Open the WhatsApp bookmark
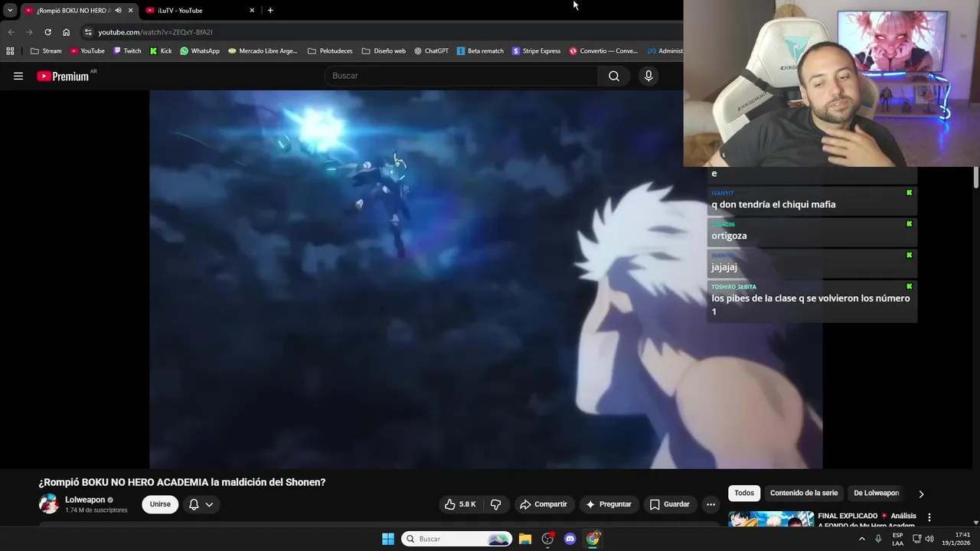This screenshot has height=551, width=980. tap(200, 51)
